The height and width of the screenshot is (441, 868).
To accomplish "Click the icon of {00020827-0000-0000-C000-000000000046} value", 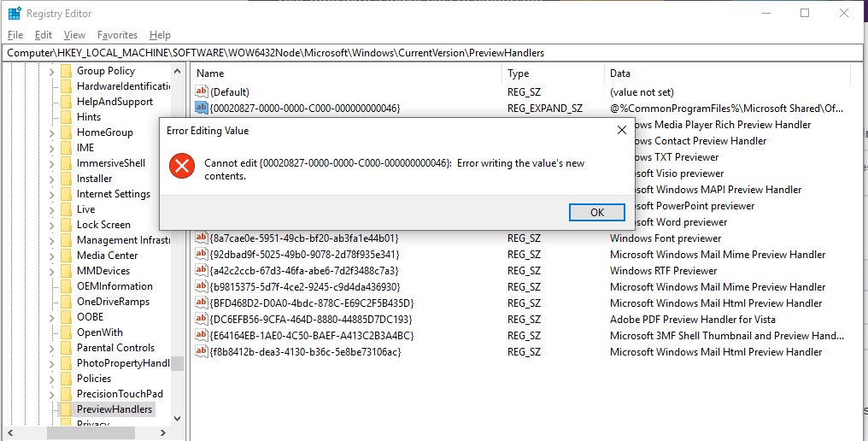I will (x=202, y=108).
